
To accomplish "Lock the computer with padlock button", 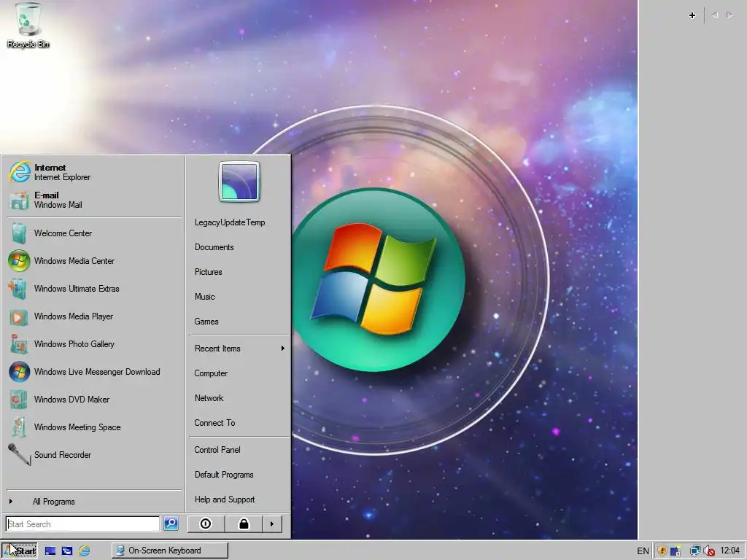I will point(244,524).
